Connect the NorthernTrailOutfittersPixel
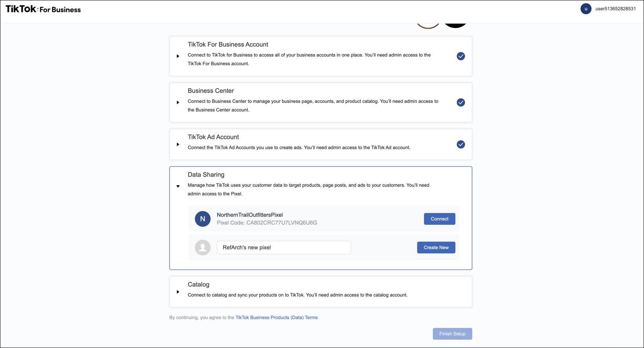The height and width of the screenshot is (348, 644). (x=439, y=219)
